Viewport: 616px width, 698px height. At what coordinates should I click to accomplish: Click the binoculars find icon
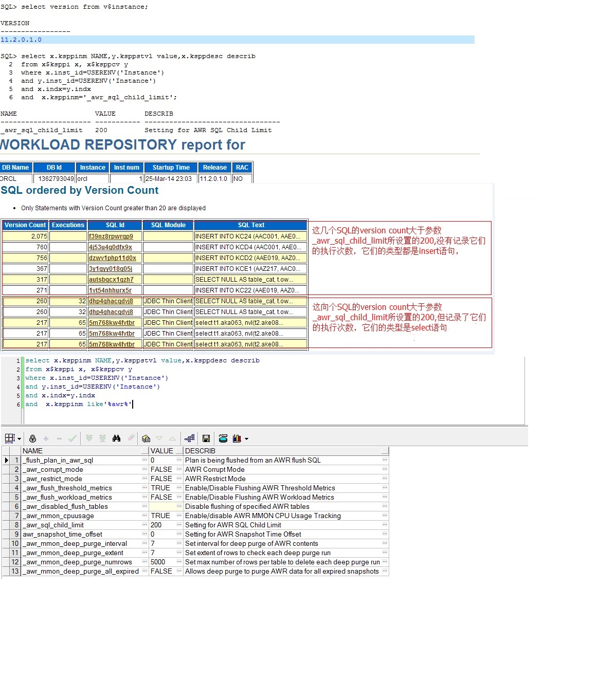coord(117,438)
